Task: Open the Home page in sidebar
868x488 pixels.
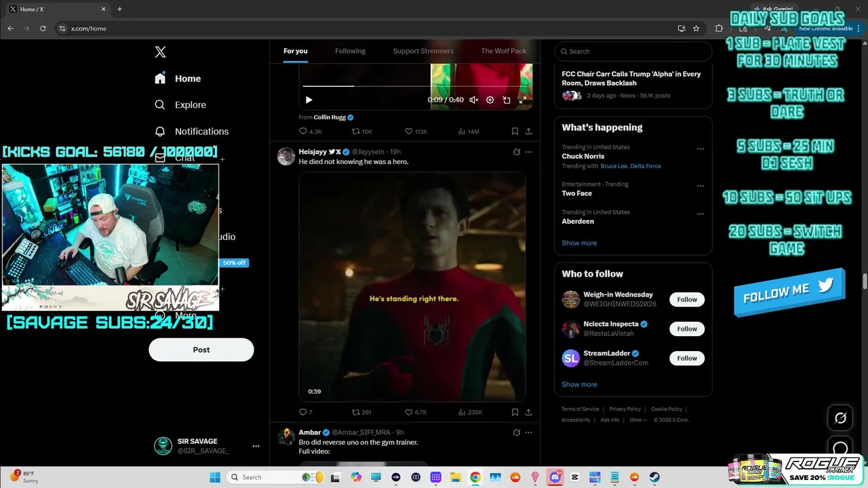Action: pyautogui.click(x=178, y=79)
